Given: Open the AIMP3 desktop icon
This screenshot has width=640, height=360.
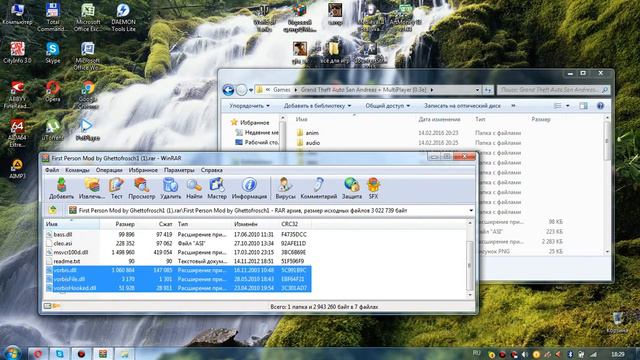Looking at the screenshot, I should (x=17, y=168).
